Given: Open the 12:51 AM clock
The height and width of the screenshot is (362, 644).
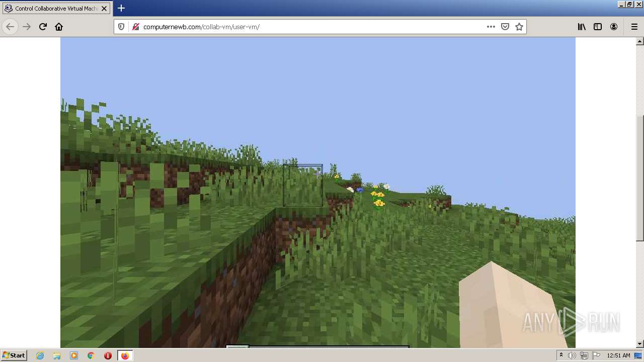Looking at the screenshot, I should point(618,355).
